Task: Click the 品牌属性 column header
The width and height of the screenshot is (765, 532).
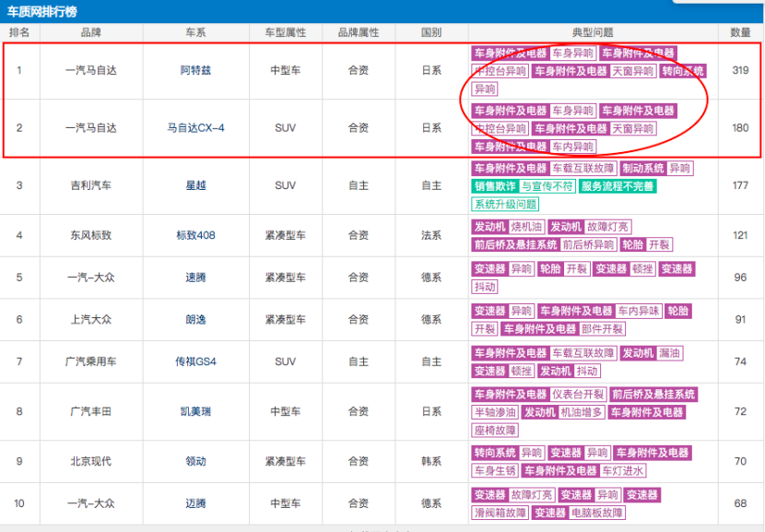Action: coord(359,32)
